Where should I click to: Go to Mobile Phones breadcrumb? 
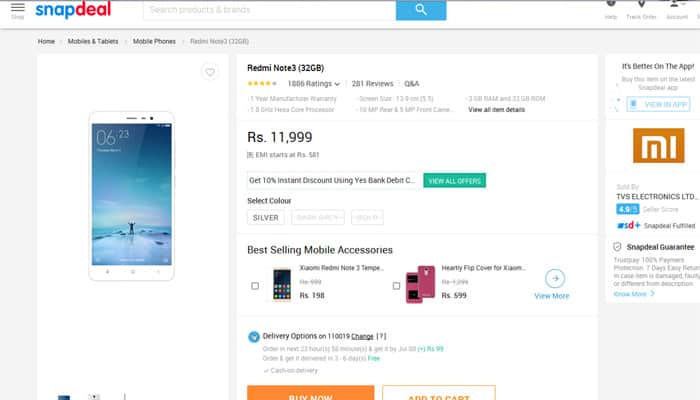[x=154, y=41]
